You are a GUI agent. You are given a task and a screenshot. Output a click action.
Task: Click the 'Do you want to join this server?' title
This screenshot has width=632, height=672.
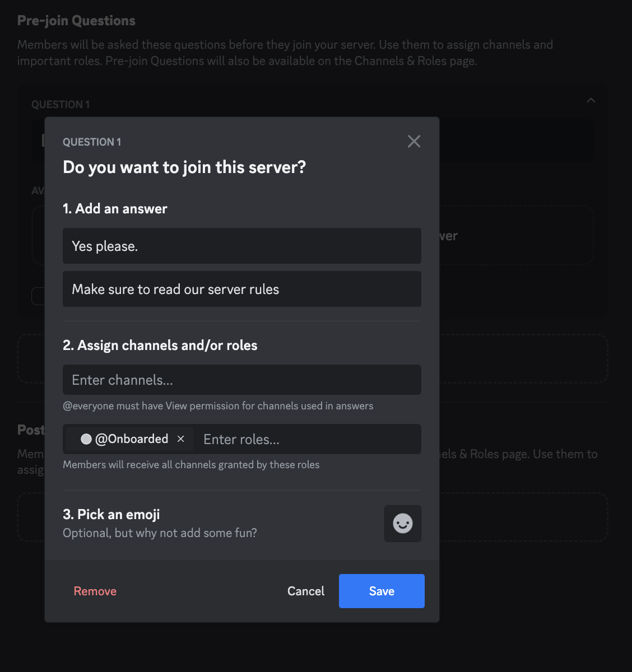click(184, 167)
